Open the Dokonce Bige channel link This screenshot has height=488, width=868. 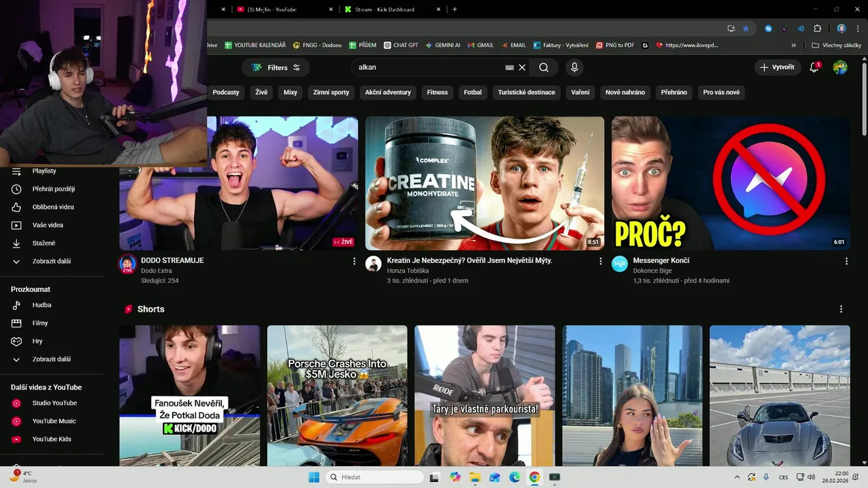(x=653, y=270)
